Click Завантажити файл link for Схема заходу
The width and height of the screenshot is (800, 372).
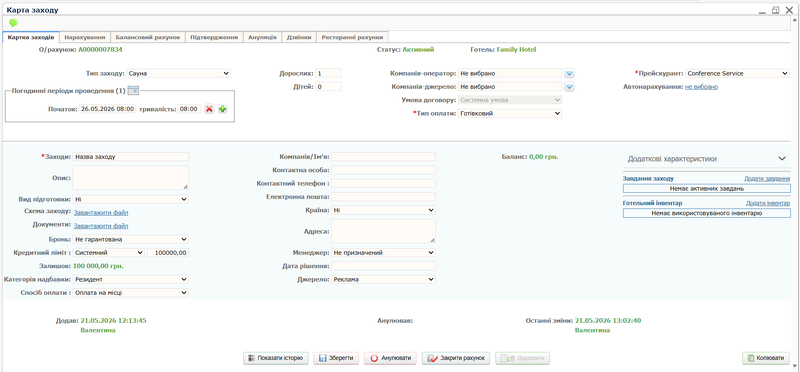click(101, 212)
